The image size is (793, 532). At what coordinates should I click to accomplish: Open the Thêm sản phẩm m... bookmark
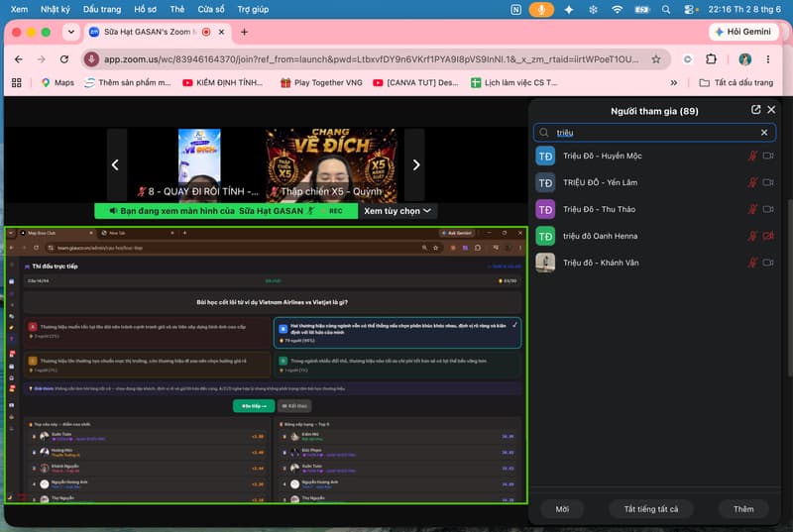point(128,82)
